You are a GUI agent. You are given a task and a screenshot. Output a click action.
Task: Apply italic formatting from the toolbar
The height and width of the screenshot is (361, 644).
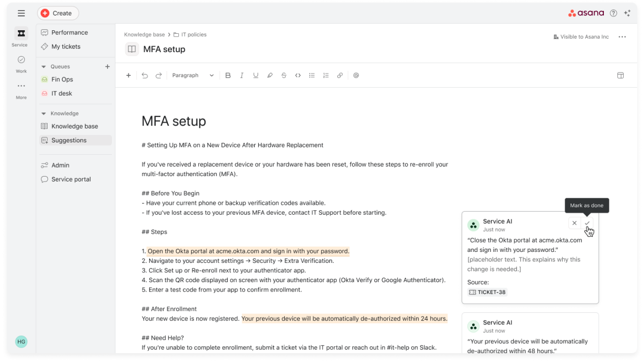coord(242,75)
